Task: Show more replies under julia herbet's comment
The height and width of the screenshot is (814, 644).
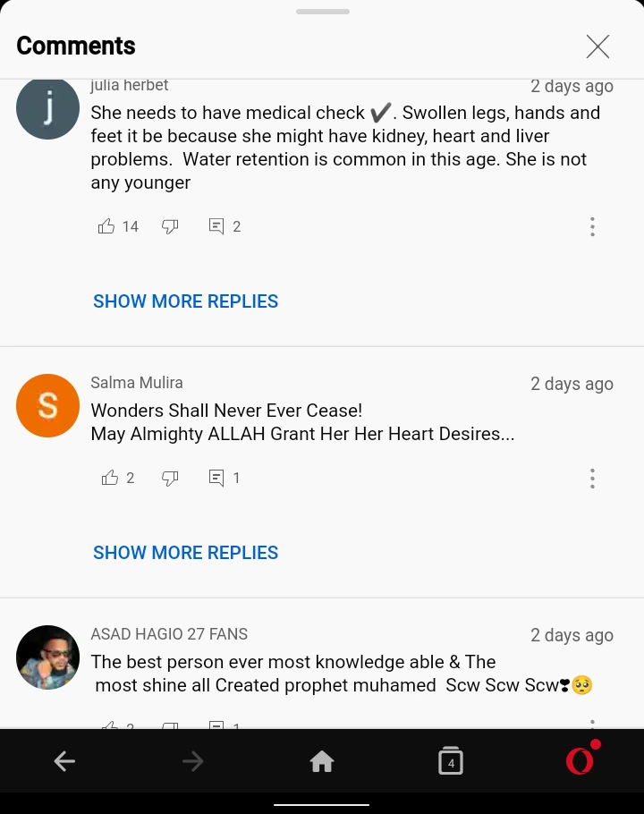Action: [186, 301]
